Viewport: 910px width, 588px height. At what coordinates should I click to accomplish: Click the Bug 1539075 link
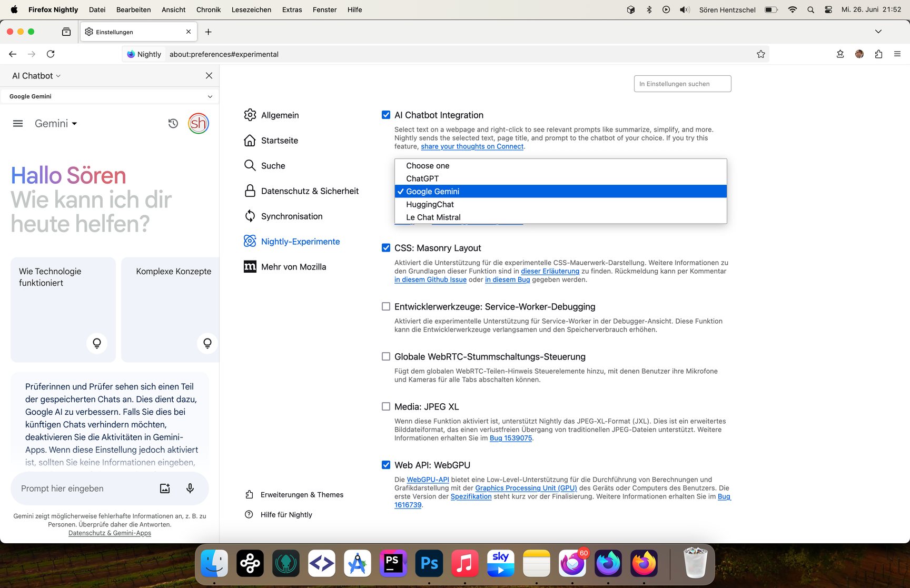pyautogui.click(x=510, y=438)
